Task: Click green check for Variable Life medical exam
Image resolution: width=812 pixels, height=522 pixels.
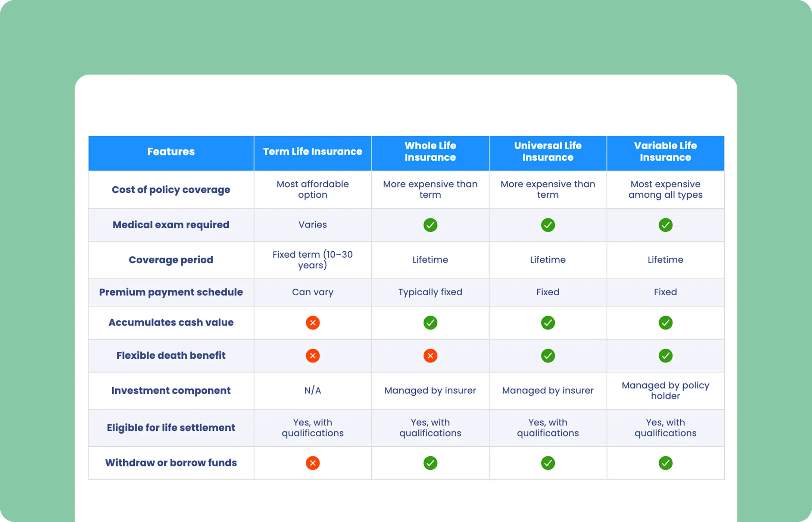Action: 665,225
